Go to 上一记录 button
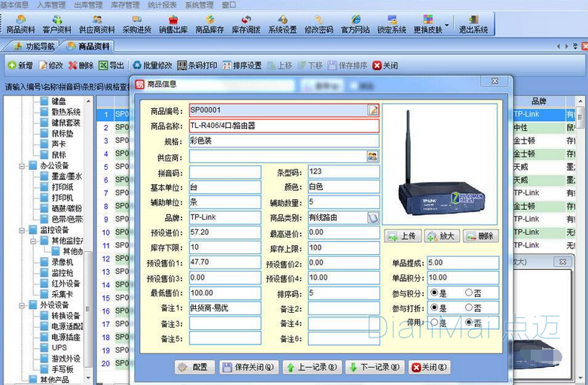This screenshot has width=588, height=385. [x=312, y=368]
